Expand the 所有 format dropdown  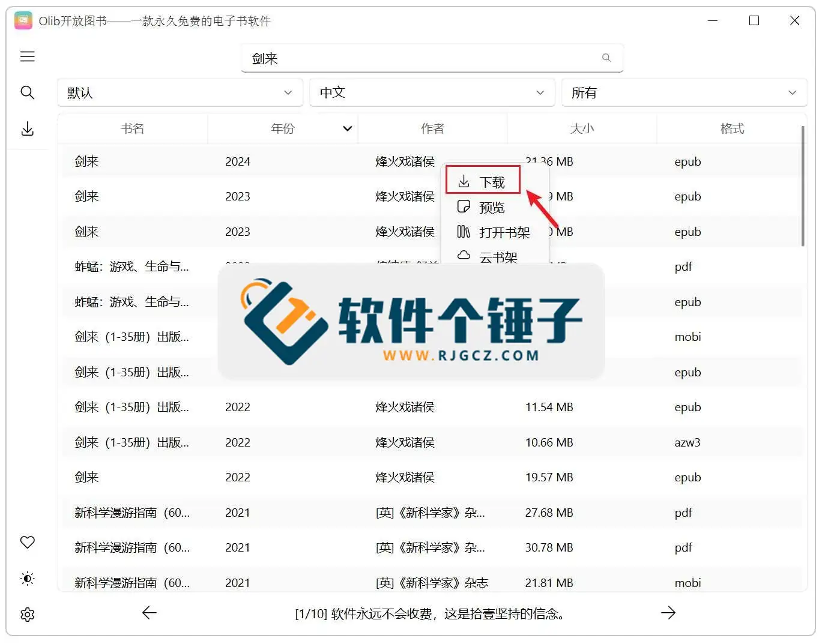point(684,93)
